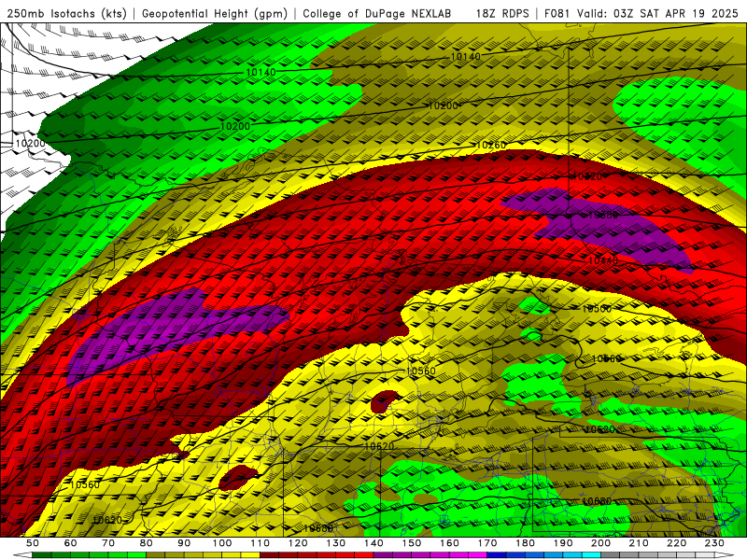The width and height of the screenshot is (747, 560).
Task: Select the 'College of DuPage NEXLAB' label
Action: tap(377, 14)
